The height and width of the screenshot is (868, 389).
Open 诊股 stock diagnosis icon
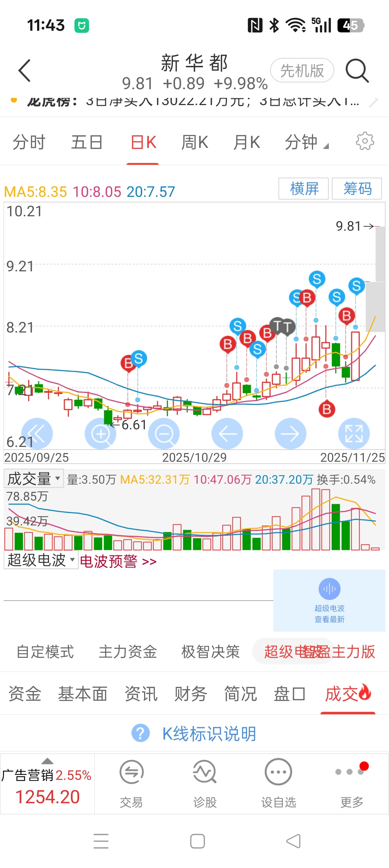(x=205, y=772)
